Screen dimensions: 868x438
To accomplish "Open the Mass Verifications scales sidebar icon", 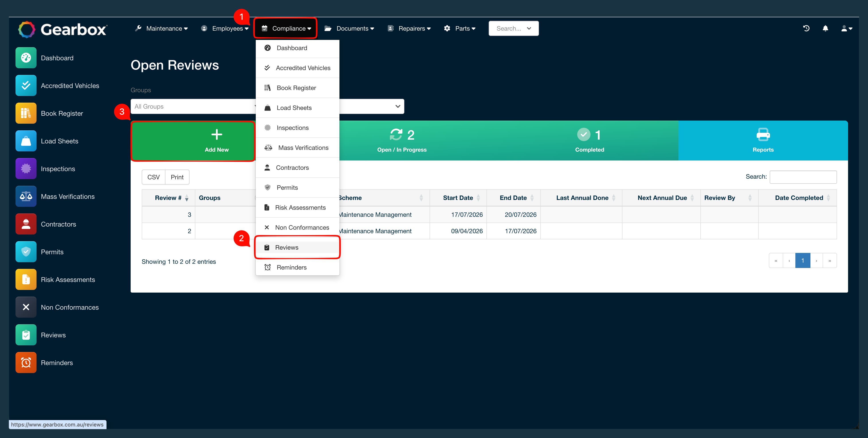I will tap(26, 197).
